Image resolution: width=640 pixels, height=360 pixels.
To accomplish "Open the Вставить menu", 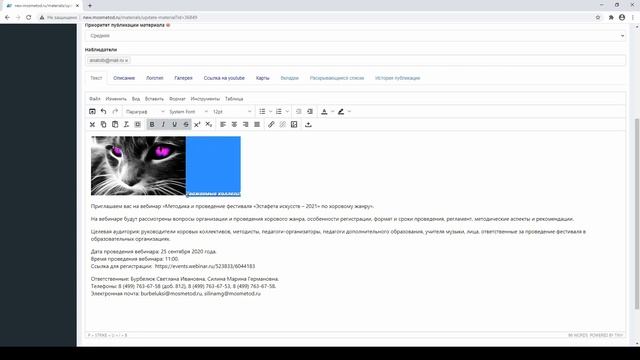I will tap(154, 99).
